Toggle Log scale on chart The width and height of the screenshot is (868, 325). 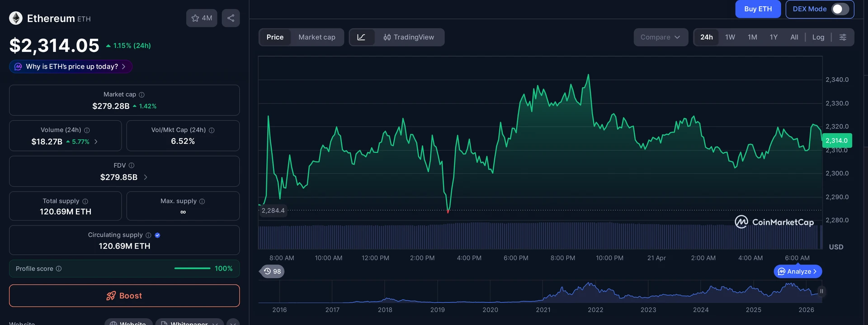pos(818,37)
